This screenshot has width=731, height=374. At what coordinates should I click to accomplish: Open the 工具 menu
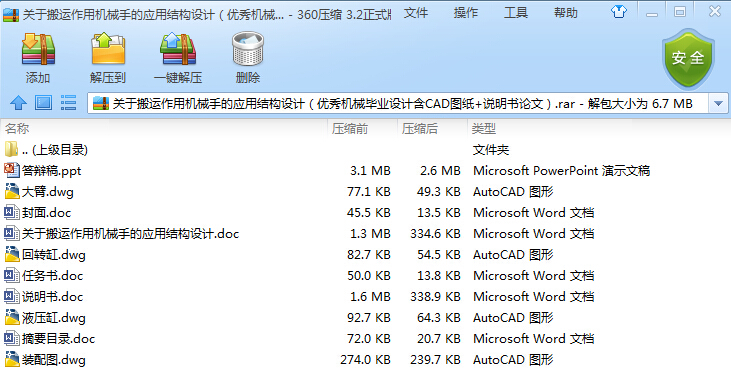coord(516,13)
